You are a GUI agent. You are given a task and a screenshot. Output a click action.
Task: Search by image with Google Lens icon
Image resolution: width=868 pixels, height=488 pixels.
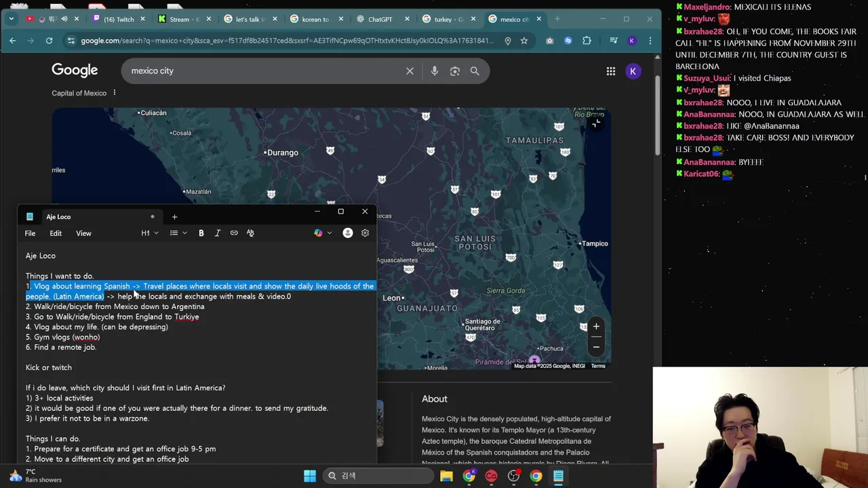(x=455, y=71)
